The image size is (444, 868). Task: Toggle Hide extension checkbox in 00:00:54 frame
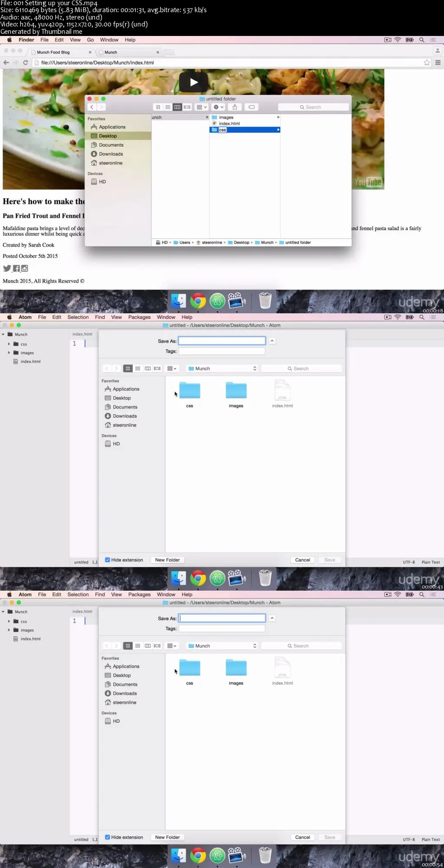108,837
